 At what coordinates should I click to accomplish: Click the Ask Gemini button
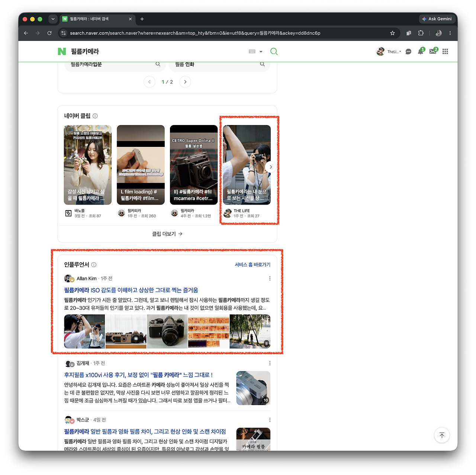click(437, 19)
